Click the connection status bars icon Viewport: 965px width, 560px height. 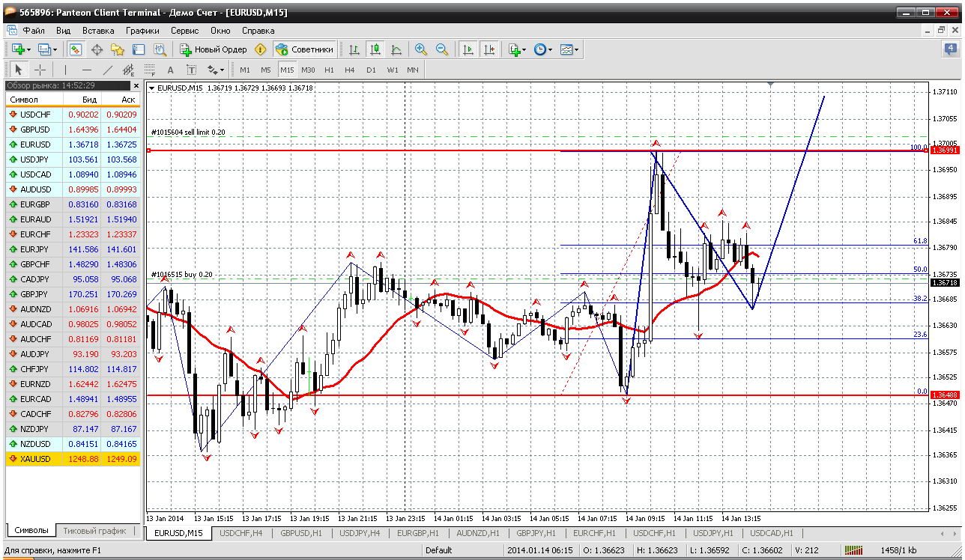[855, 550]
